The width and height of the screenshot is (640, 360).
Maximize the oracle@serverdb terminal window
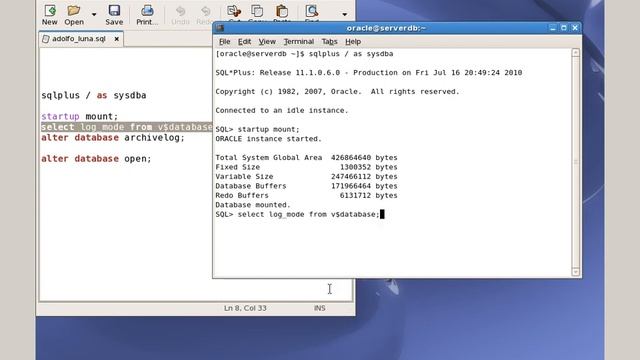click(x=564, y=28)
